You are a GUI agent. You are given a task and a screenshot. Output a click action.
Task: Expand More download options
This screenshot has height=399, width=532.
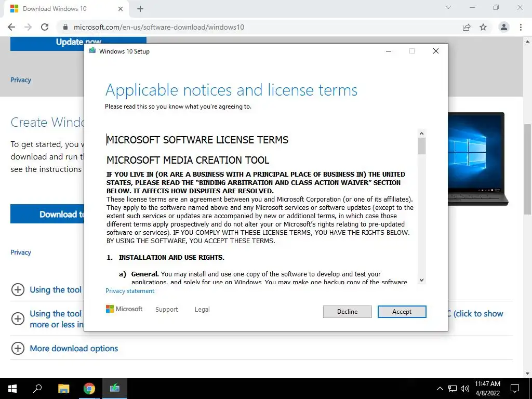65,349
